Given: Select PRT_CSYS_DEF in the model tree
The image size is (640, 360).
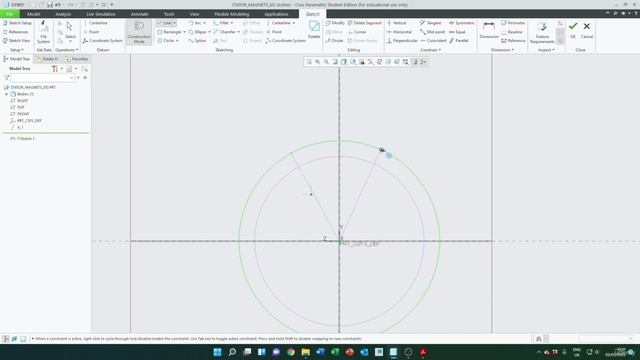Looking at the screenshot, I should click(x=29, y=121).
